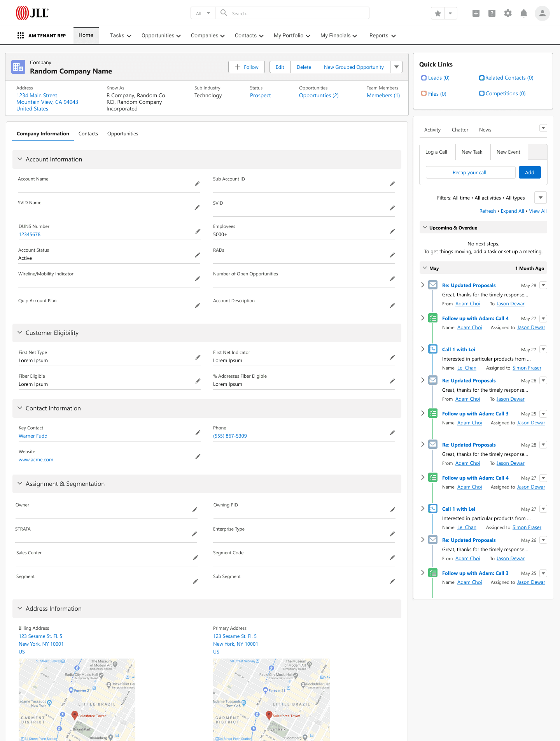Edit the Account Status pencil icon

pos(198,255)
